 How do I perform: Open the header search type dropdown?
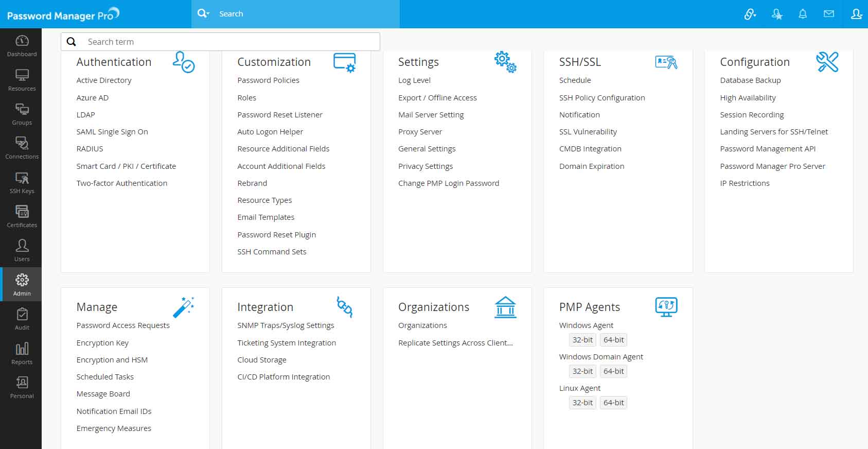204,14
